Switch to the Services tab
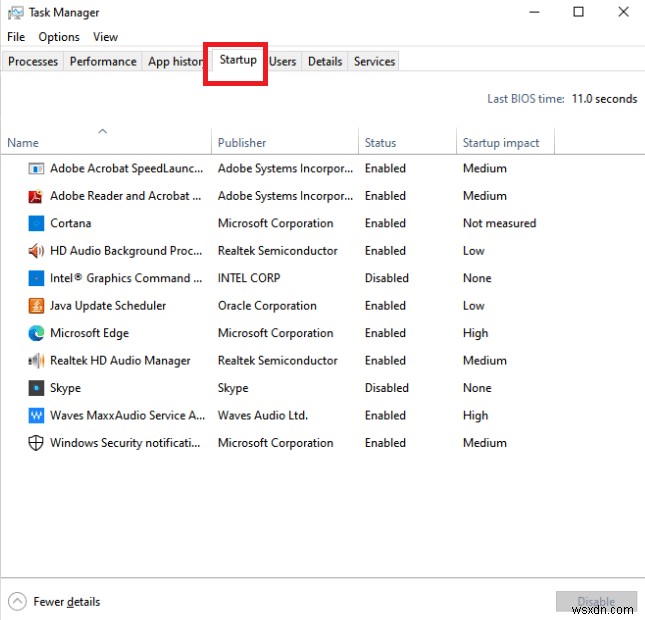The width and height of the screenshot is (645, 620). (x=374, y=61)
